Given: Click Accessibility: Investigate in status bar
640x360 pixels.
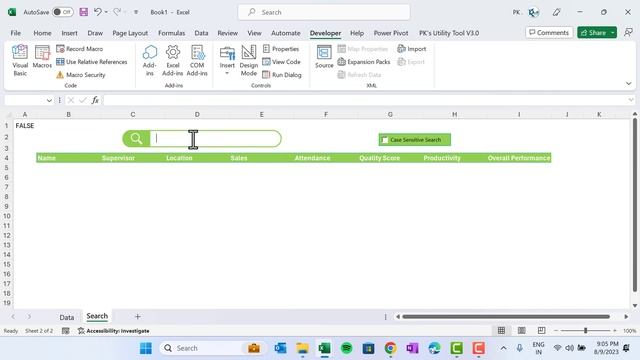Looking at the screenshot, I should 113,331.
